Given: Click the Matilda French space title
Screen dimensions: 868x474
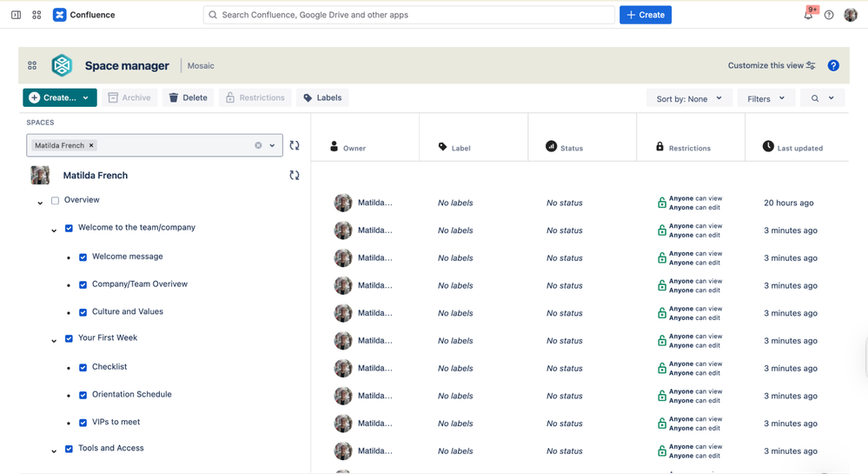Looking at the screenshot, I should (96, 175).
